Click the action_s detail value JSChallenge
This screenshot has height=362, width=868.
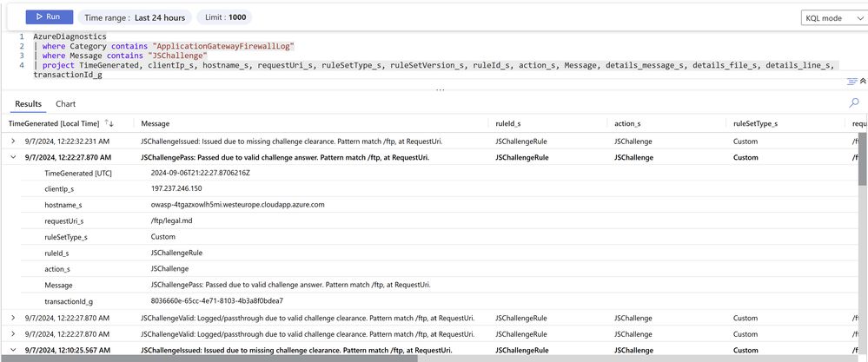(169, 268)
